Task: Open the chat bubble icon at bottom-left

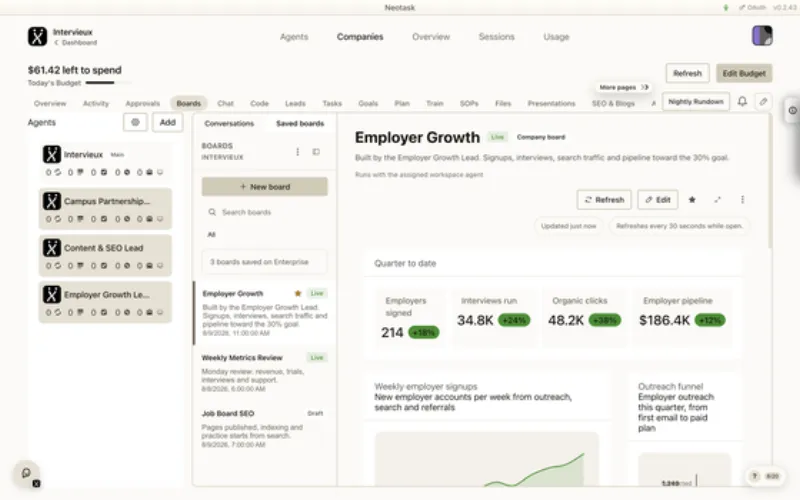Action: [x=27, y=473]
